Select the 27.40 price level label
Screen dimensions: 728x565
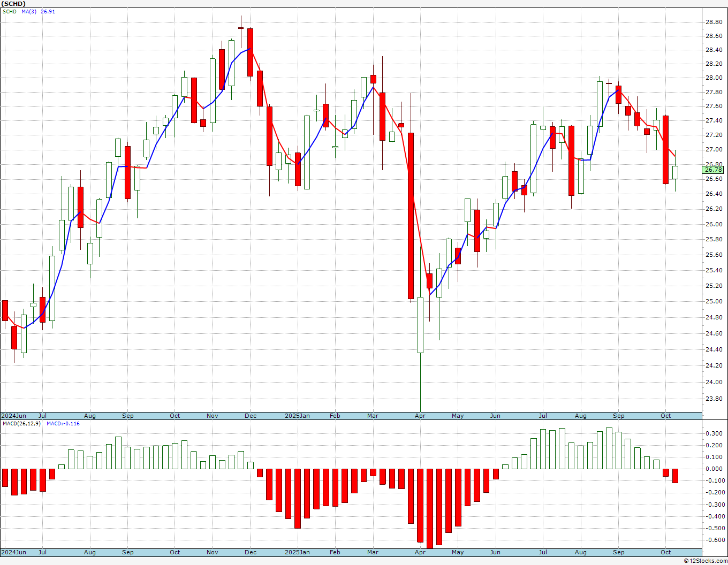[714, 121]
